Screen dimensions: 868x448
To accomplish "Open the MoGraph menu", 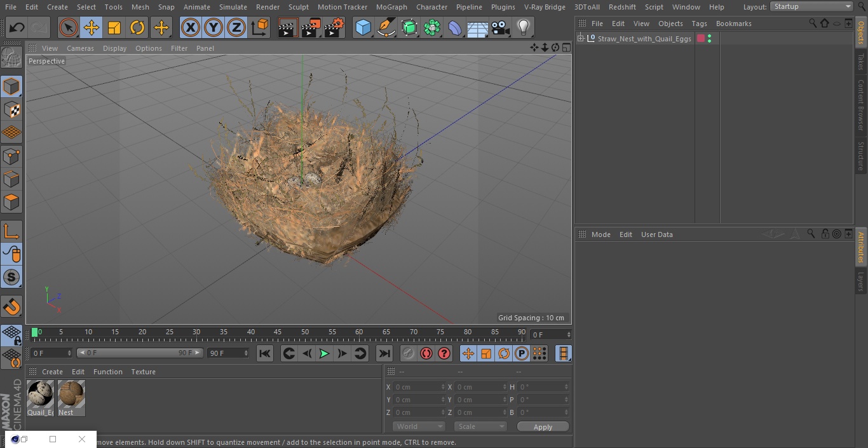I will coord(391,7).
